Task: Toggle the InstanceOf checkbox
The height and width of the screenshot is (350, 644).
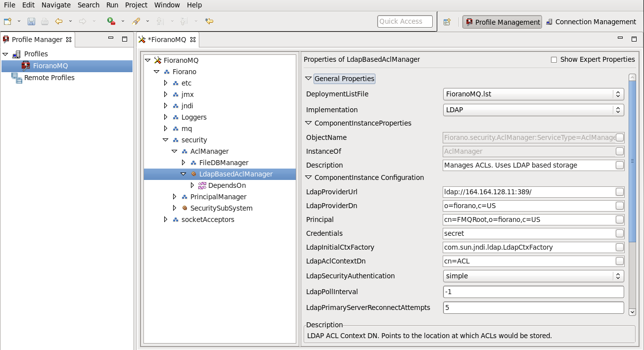Action: pyautogui.click(x=620, y=151)
